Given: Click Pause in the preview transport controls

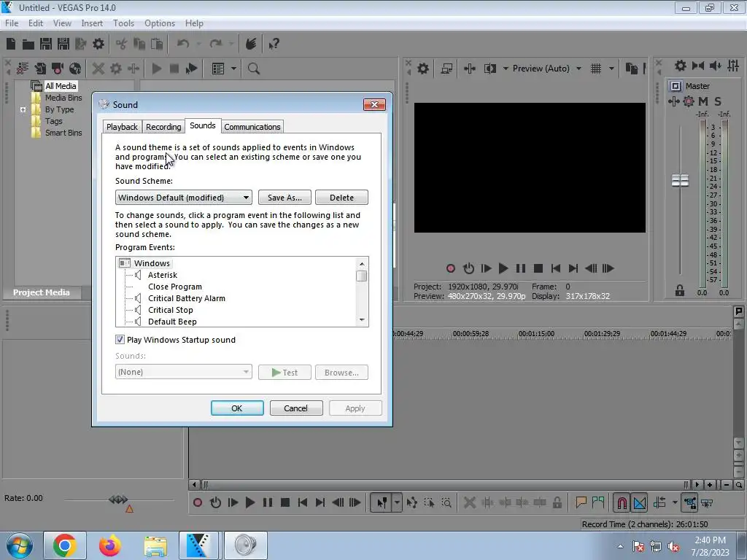Looking at the screenshot, I should click(x=521, y=268).
